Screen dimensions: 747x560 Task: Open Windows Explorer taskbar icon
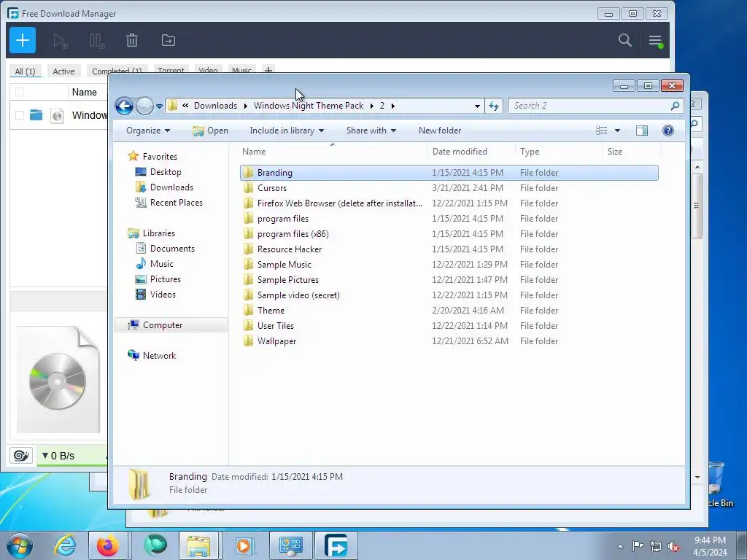pyautogui.click(x=198, y=545)
